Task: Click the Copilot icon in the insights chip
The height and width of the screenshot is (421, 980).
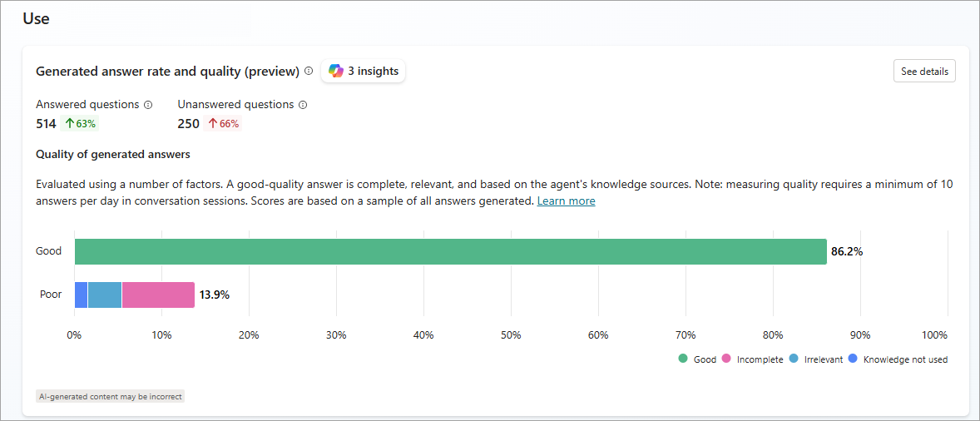Action: (336, 72)
